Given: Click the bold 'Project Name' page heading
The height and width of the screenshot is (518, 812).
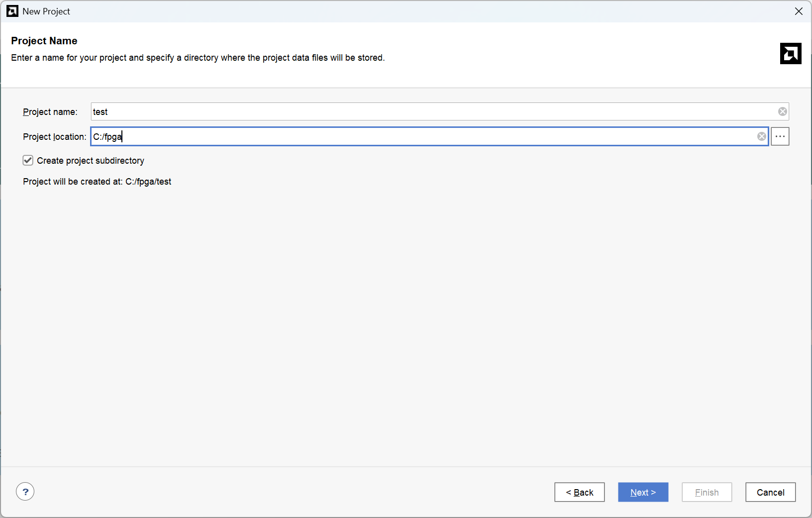Looking at the screenshot, I should (x=44, y=41).
